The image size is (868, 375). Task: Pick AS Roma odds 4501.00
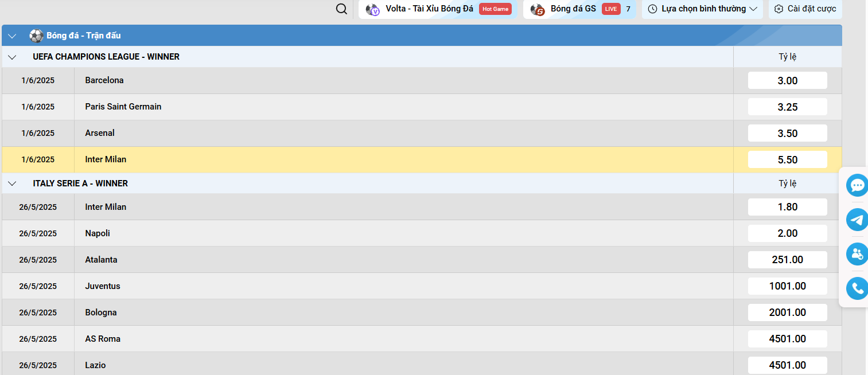click(x=787, y=339)
